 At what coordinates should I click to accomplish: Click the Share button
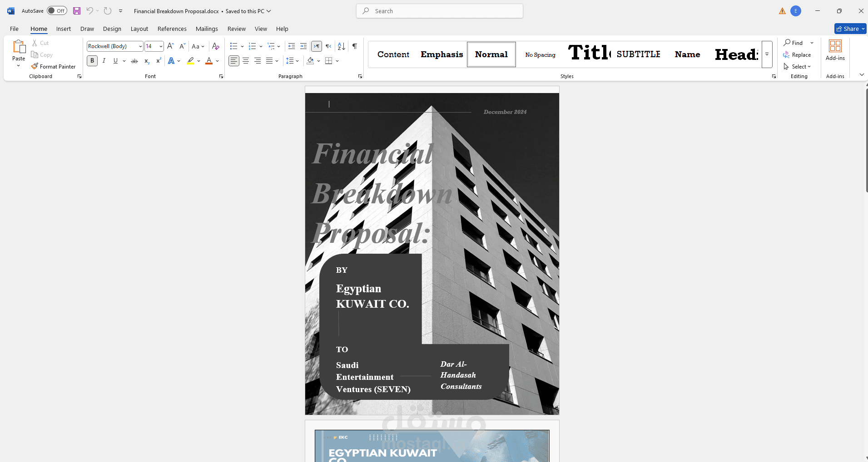point(850,29)
